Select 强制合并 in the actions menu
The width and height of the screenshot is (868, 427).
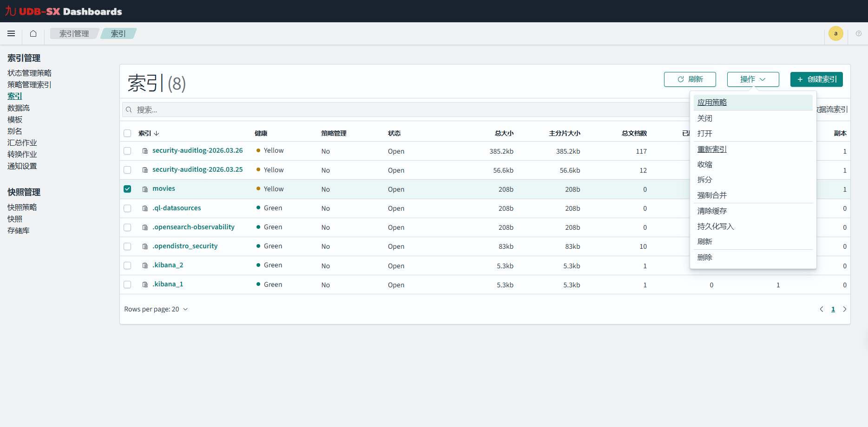point(712,195)
